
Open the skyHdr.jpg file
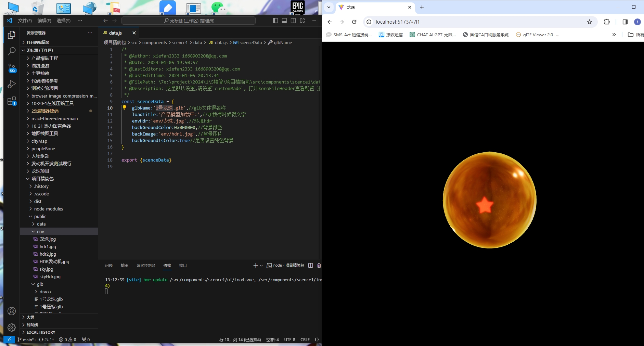(x=59, y=277)
